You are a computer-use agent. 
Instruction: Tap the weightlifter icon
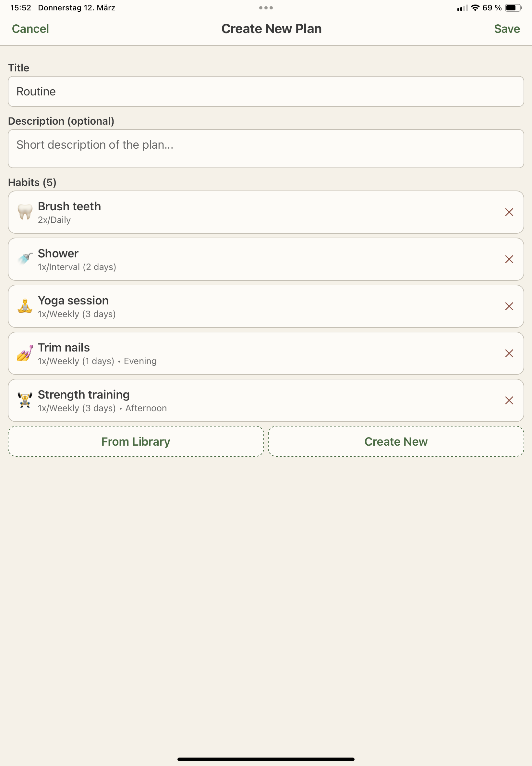point(25,400)
